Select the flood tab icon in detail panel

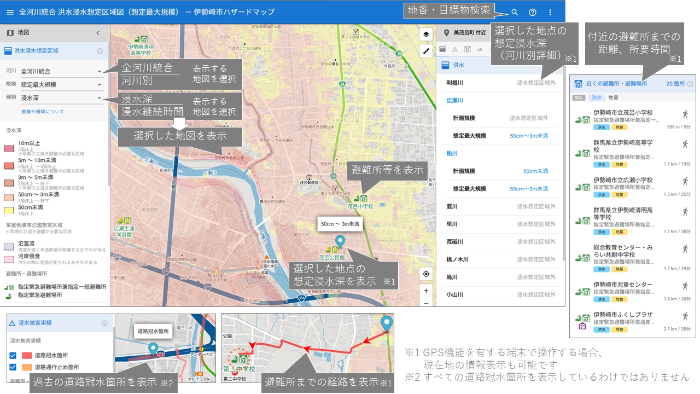click(443, 49)
